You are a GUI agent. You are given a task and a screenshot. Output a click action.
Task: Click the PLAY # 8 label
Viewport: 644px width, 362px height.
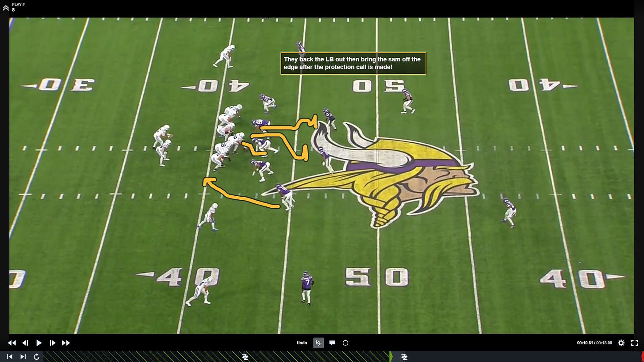click(x=18, y=7)
